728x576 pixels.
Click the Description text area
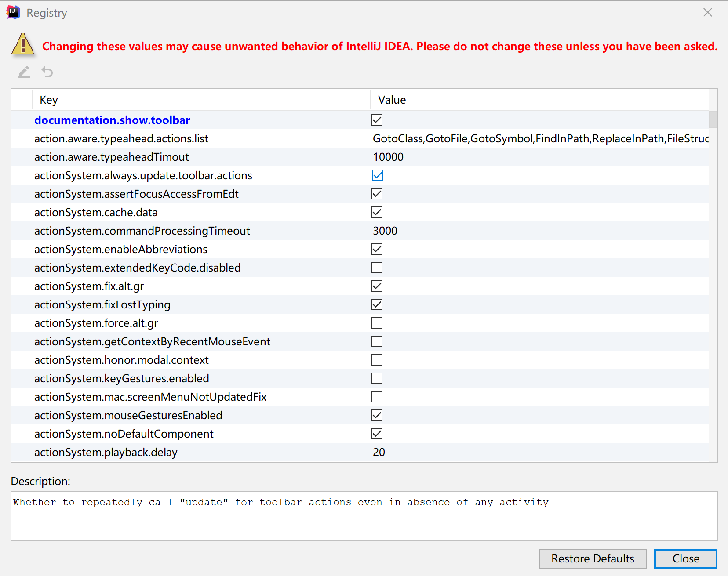[364, 516]
